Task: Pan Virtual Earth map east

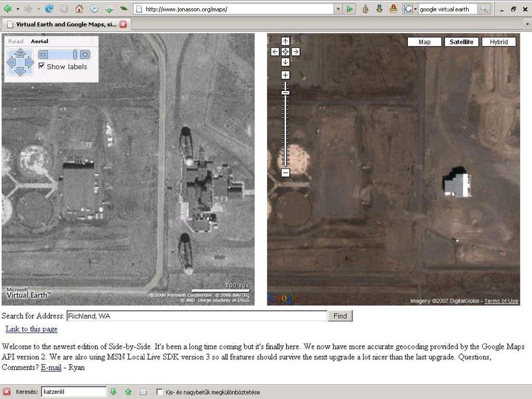Action: click(x=29, y=63)
